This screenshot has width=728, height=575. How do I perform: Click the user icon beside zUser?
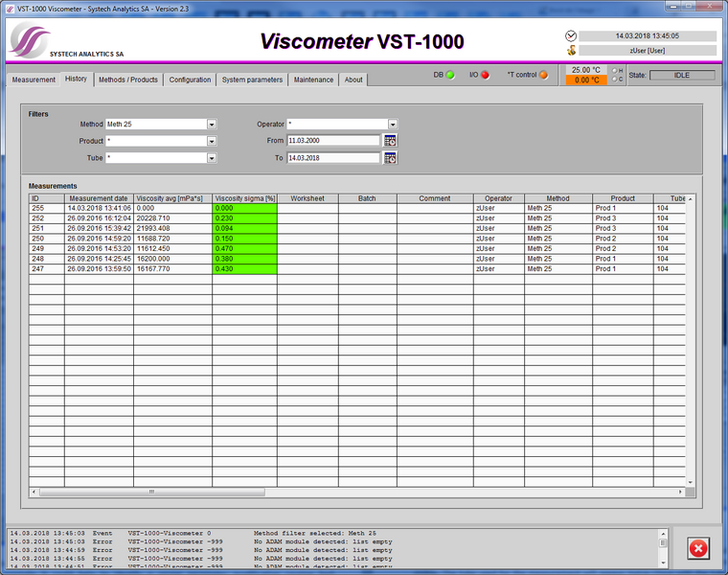[571, 50]
